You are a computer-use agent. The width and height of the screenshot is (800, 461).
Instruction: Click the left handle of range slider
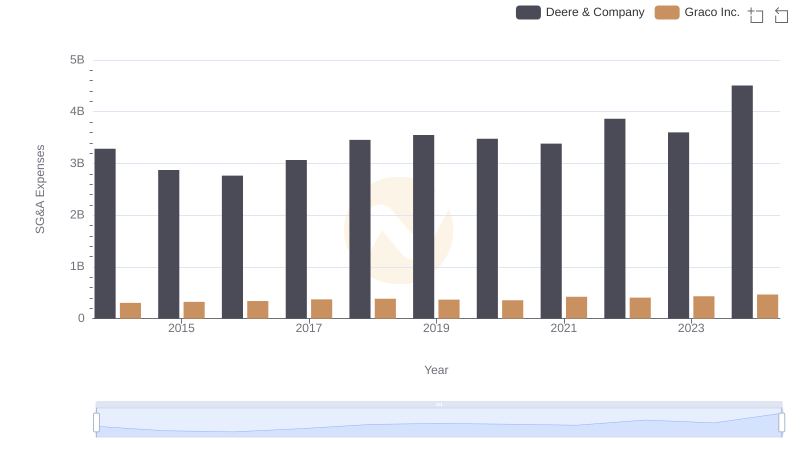(x=96, y=423)
